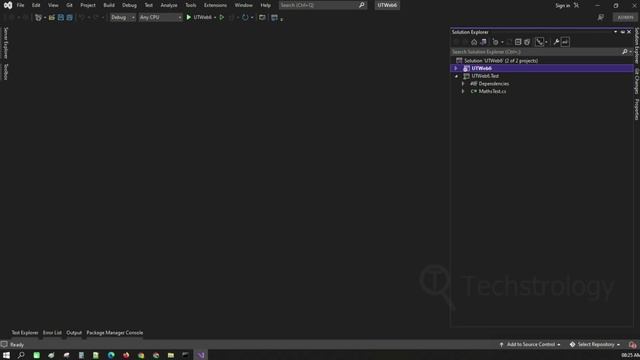Click Pending Changes Filter icon in Solution Explorer
The image size is (640, 360).
point(495,42)
